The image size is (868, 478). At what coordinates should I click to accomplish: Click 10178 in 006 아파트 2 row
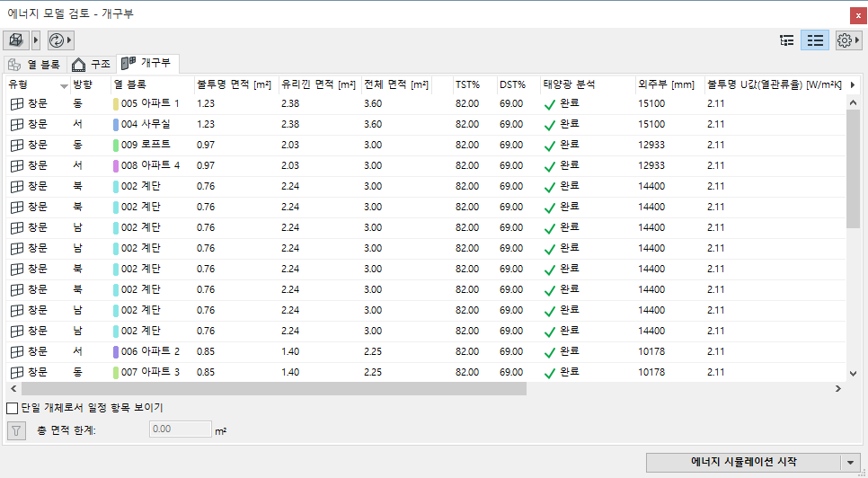coord(651,351)
